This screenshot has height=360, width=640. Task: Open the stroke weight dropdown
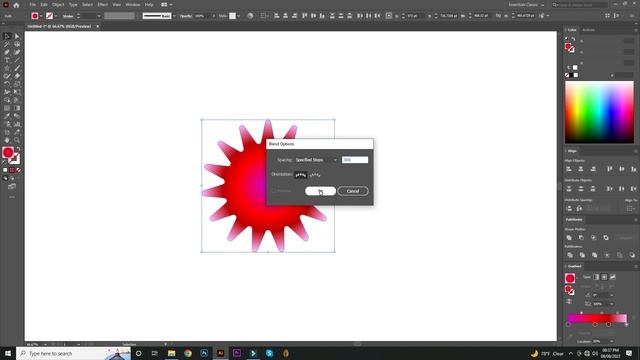coord(98,16)
